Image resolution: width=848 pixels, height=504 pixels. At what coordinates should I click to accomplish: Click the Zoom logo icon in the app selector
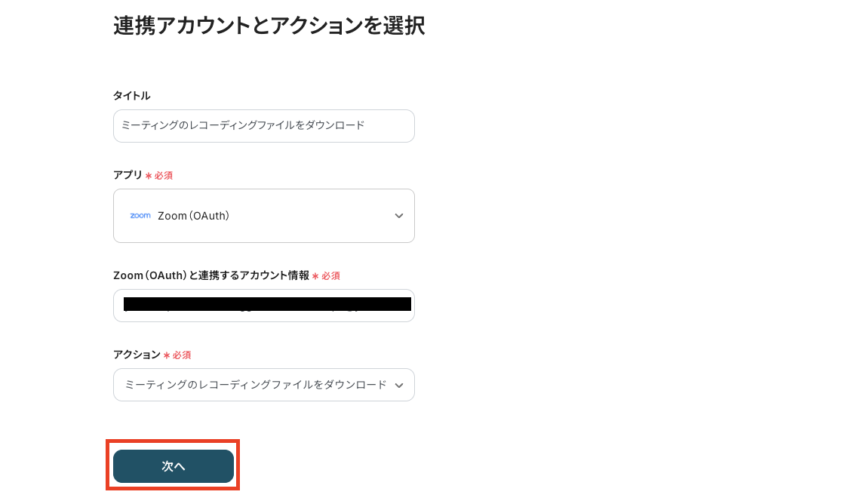[140, 216]
